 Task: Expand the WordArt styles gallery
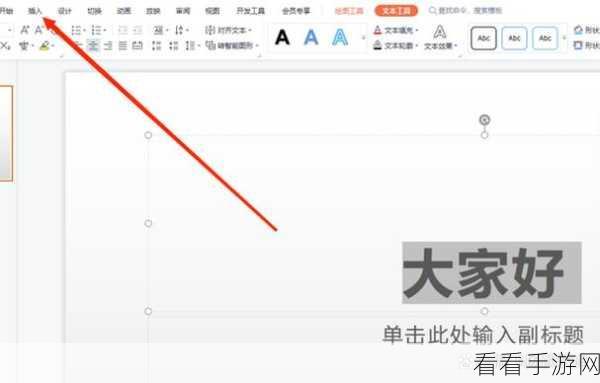[x=363, y=38]
